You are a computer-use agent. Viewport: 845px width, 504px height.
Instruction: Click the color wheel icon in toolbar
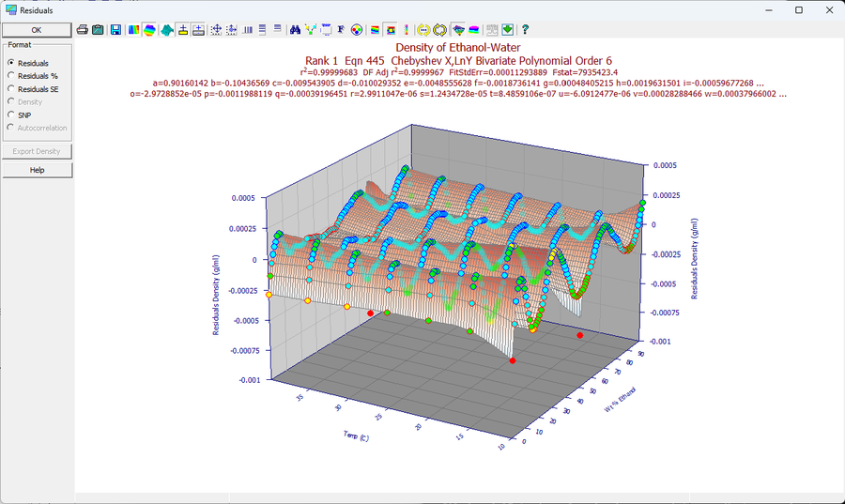point(356,30)
